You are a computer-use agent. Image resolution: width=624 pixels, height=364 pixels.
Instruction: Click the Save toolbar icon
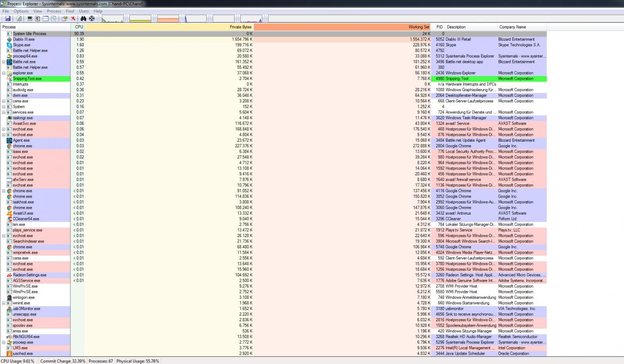tap(7, 19)
